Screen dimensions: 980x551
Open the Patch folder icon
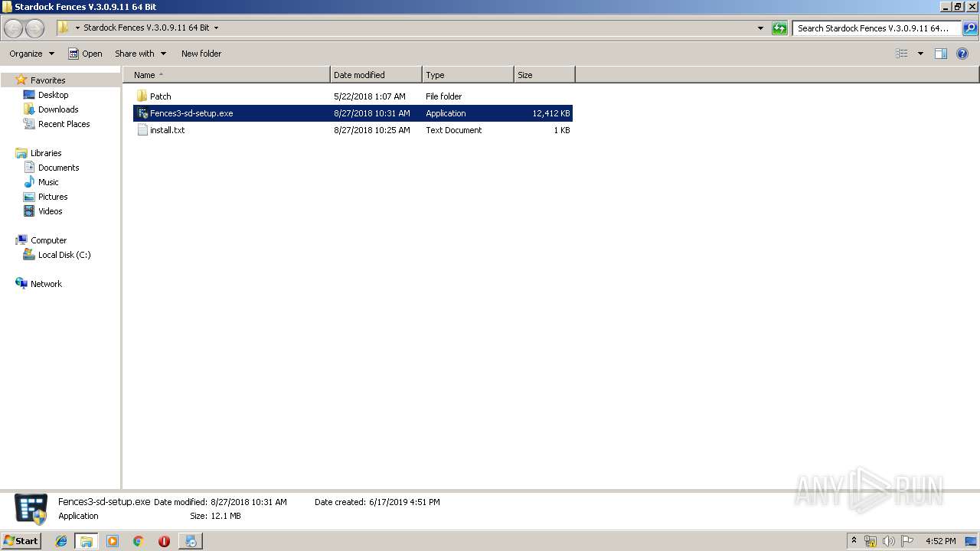pos(142,96)
